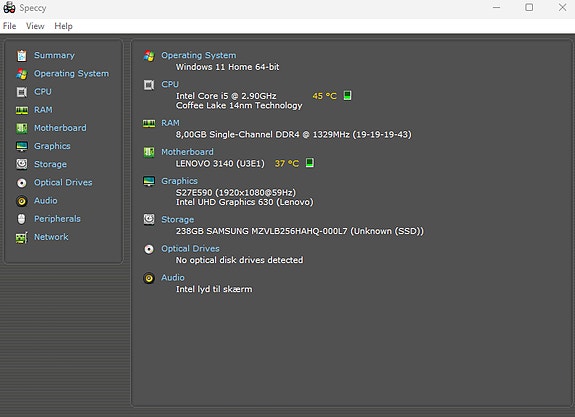Viewport: 575px width, 417px height.
Task: Click the 45 °C CPU temperature value
Action: [325, 96]
